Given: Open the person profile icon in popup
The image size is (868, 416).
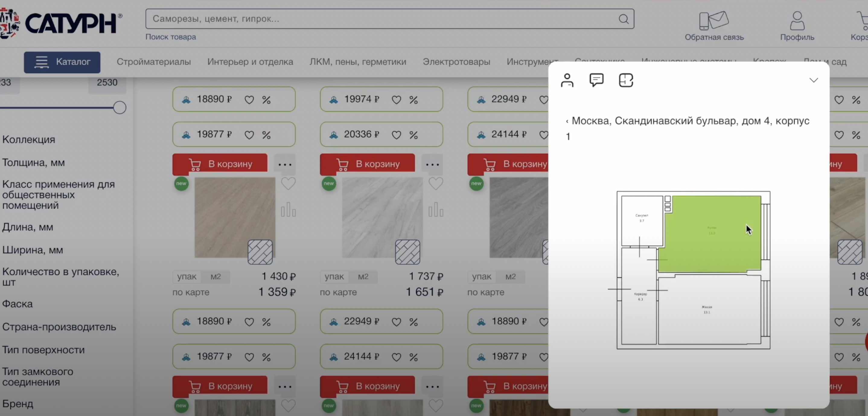Looking at the screenshot, I should click(567, 80).
